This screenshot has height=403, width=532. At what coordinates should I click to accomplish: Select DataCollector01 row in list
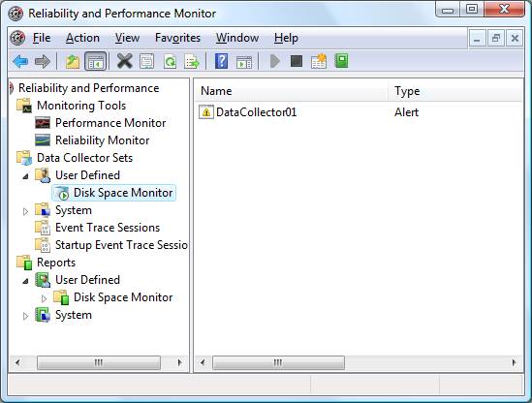pyautogui.click(x=256, y=112)
